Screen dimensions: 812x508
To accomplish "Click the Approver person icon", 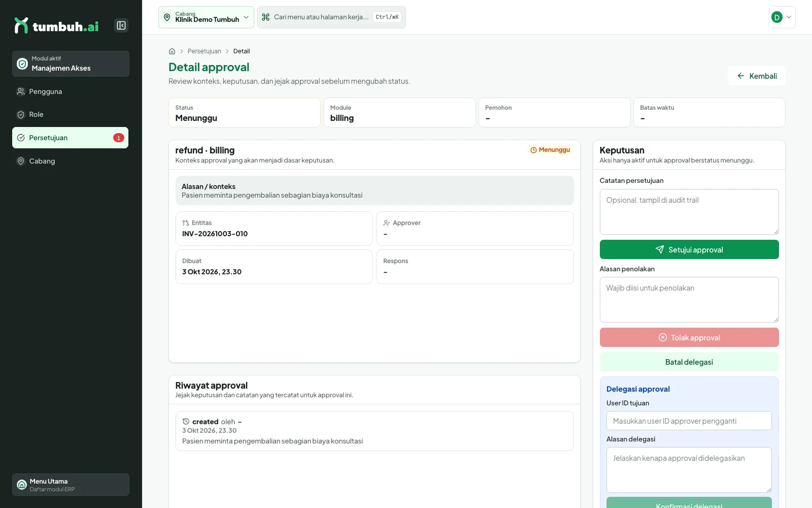I will click(x=387, y=223).
